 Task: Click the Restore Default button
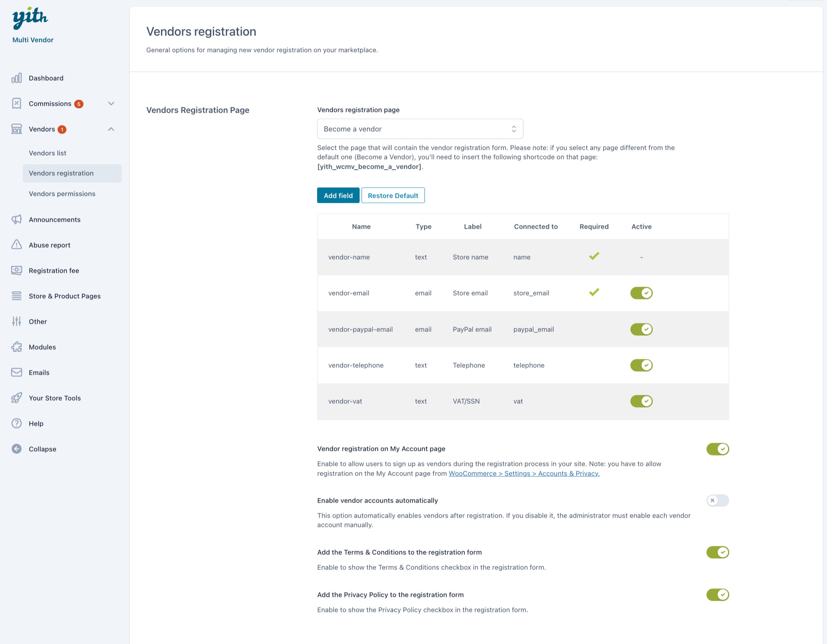pos(393,195)
